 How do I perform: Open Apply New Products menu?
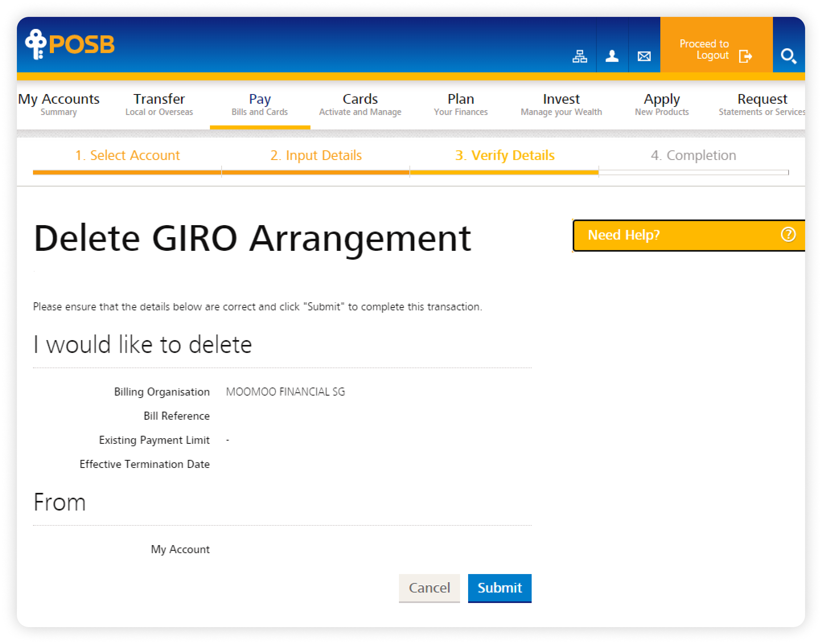tap(662, 104)
